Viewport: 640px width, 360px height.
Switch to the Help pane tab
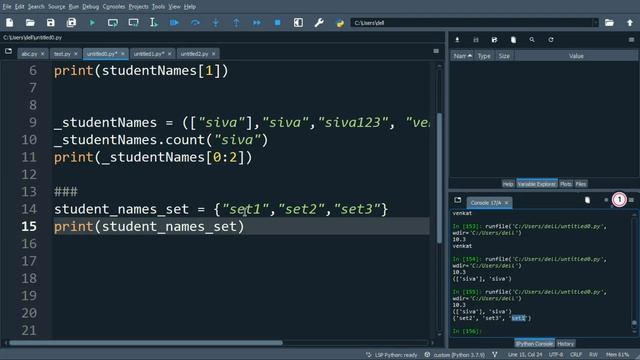[x=508, y=184]
